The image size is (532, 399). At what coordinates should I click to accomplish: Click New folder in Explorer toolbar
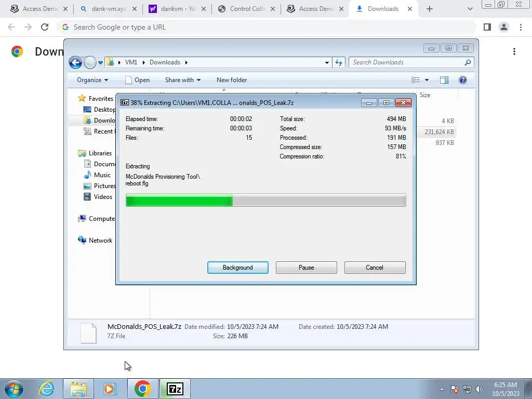click(x=232, y=80)
